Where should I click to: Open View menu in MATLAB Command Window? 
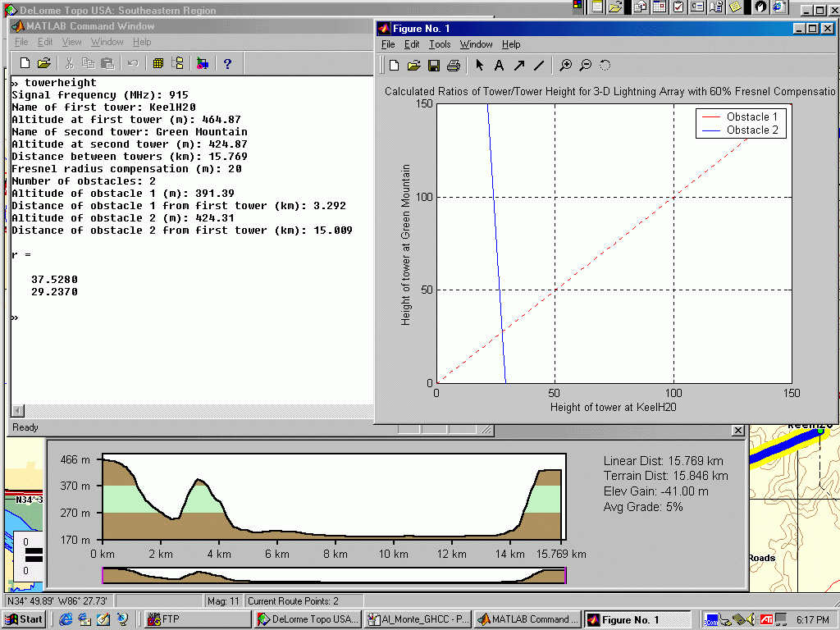[72, 42]
